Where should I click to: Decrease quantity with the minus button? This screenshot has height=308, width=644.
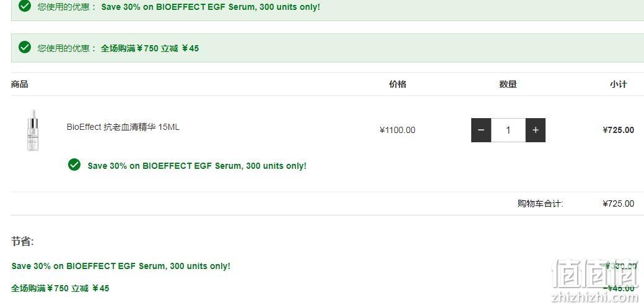pos(481,130)
